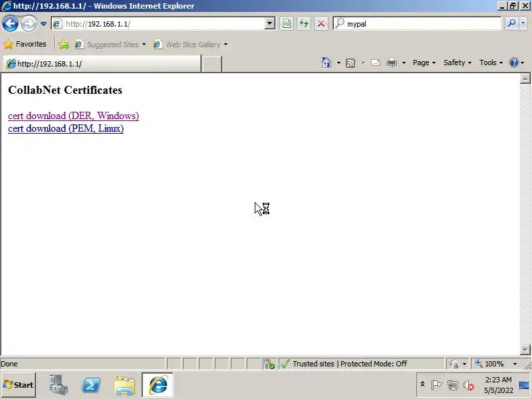Expand the zoom level dropdown arrow
This screenshot has height=399, width=532.
[515, 364]
